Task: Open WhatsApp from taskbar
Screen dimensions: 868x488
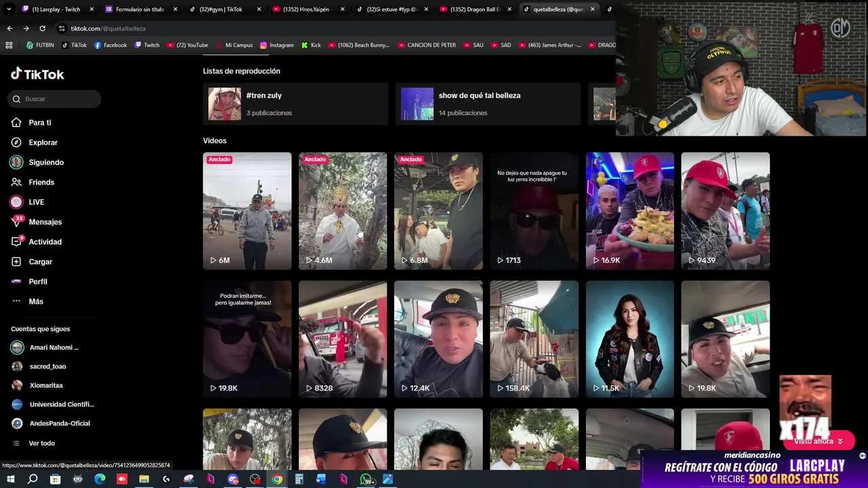Action: click(366, 479)
